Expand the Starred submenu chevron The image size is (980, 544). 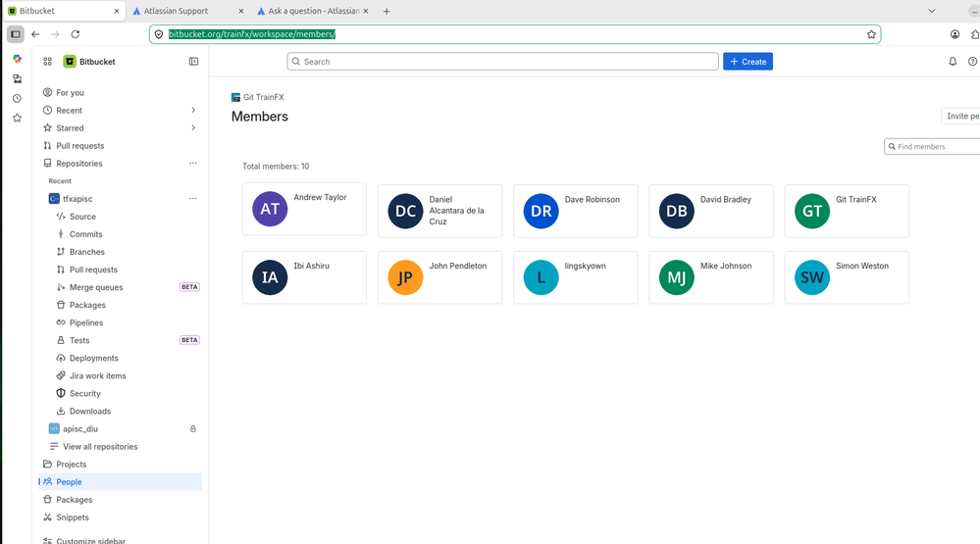point(193,128)
